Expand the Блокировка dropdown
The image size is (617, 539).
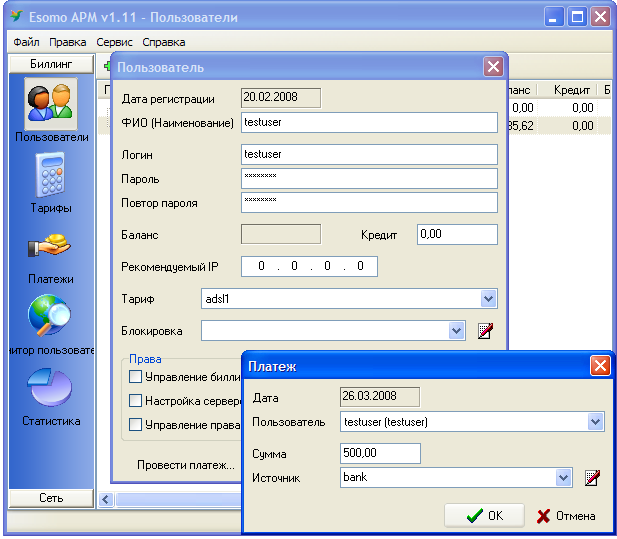[456, 331]
